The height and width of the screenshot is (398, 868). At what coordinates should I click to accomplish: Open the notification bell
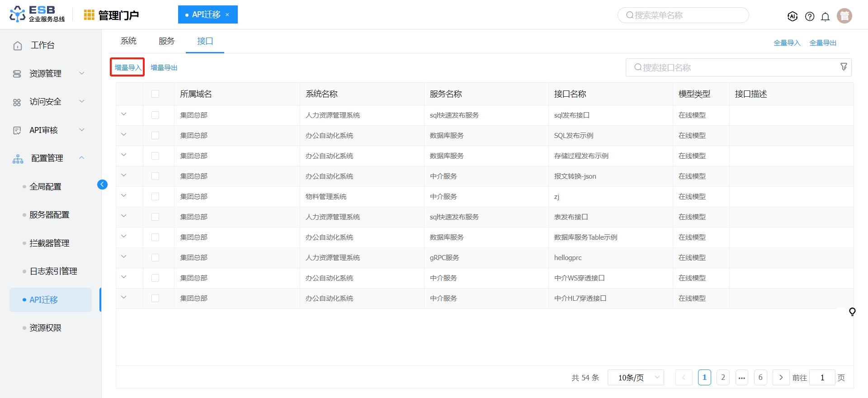825,17
